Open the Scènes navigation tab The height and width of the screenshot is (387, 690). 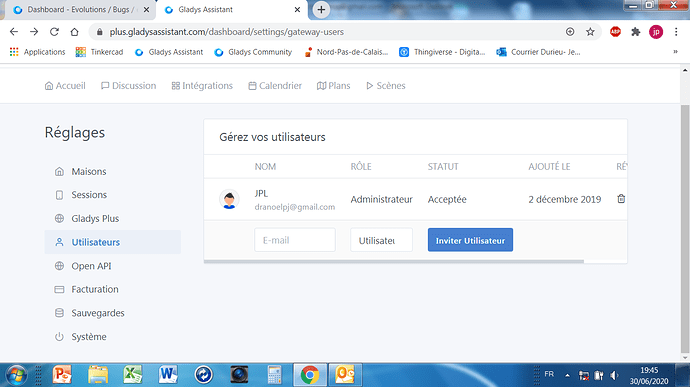pyautogui.click(x=385, y=86)
